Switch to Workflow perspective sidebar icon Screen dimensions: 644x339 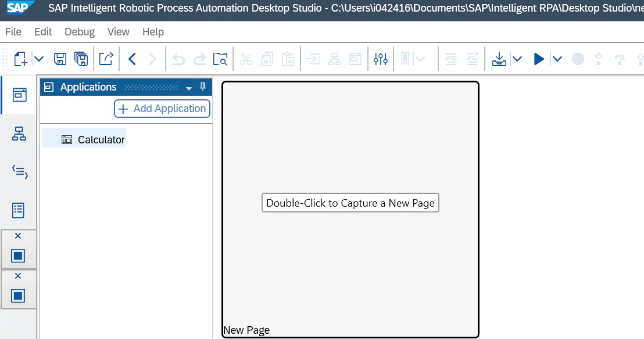(x=19, y=134)
